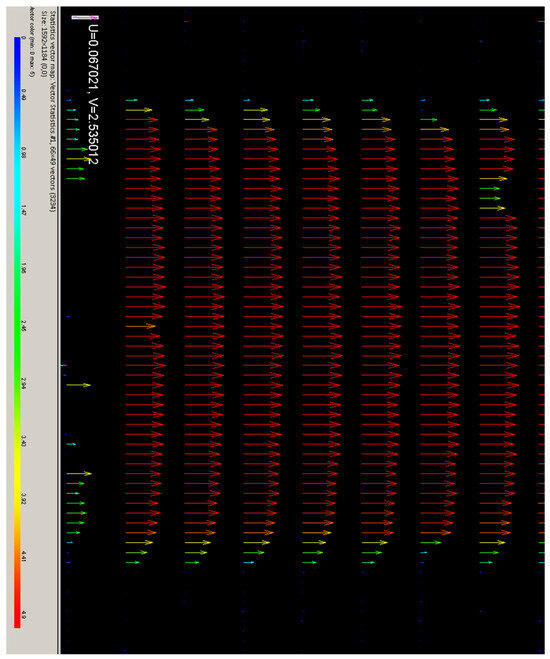The height and width of the screenshot is (659, 550).
Task: Click the 0.98 color scale tick label
Action: [24, 151]
